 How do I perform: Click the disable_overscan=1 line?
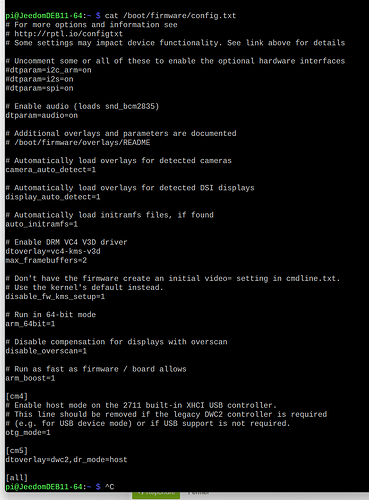pyautogui.click(x=46, y=351)
